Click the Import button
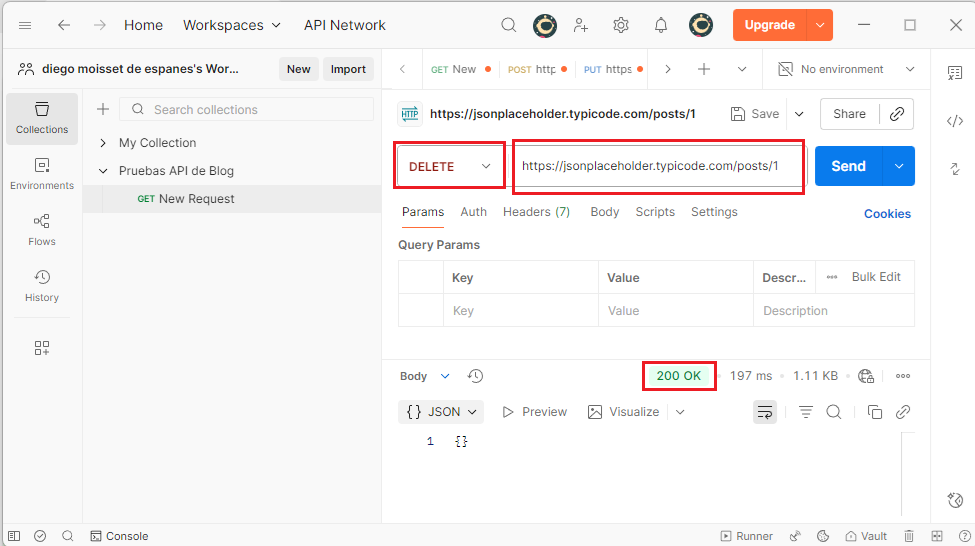This screenshot has width=975, height=546. click(x=348, y=69)
